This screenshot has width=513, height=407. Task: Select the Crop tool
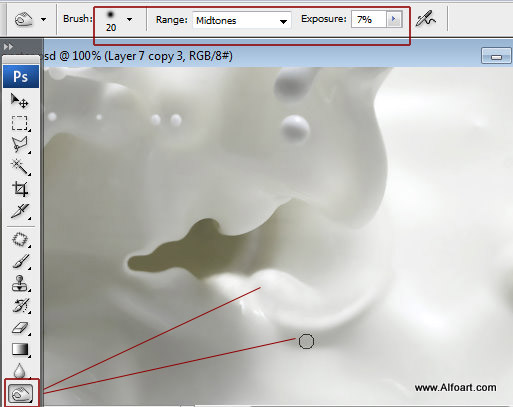[x=20, y=189]
